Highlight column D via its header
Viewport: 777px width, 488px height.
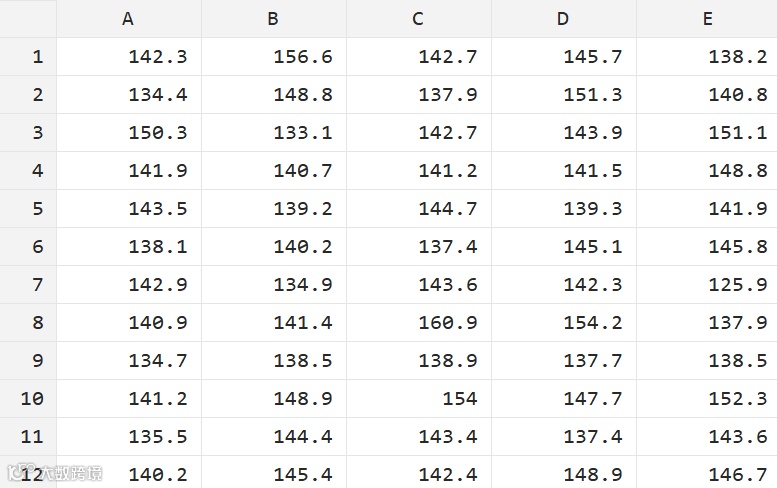click(563, 19)
